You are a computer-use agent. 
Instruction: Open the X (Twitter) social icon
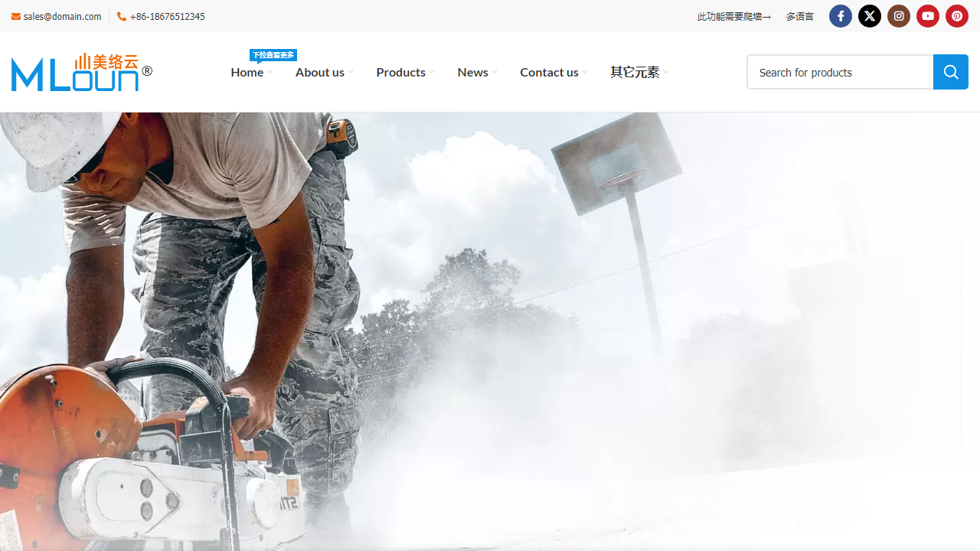[x=870, y=16]
